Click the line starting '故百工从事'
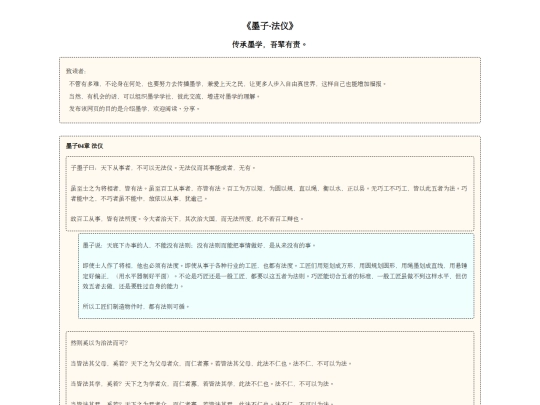Screen dimensions: 540x405 187,219
